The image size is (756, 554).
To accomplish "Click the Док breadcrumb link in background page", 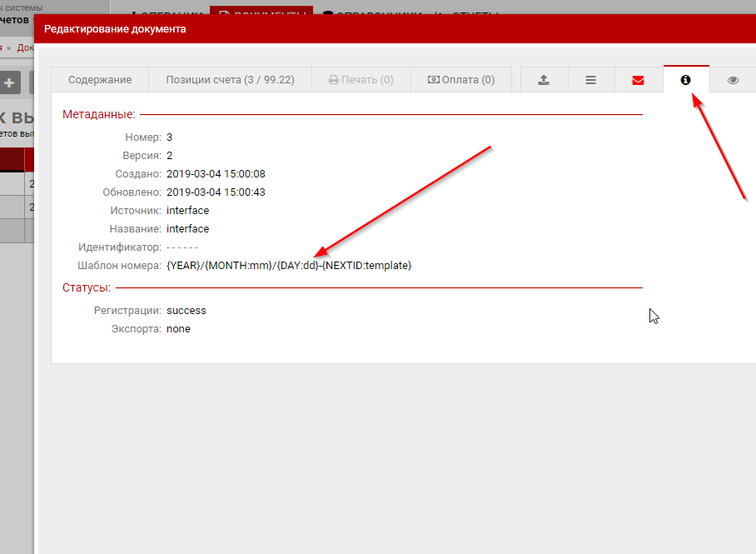I will [25, 47].
